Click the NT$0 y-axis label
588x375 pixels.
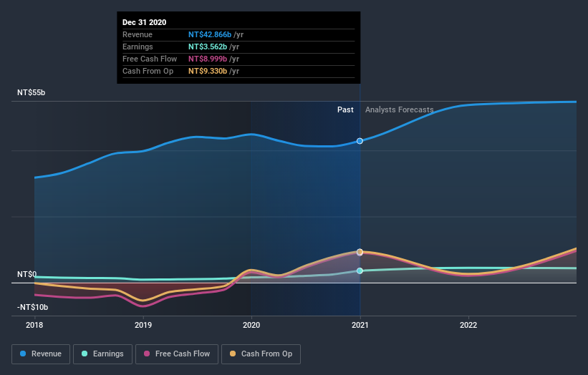pos(26,274)
